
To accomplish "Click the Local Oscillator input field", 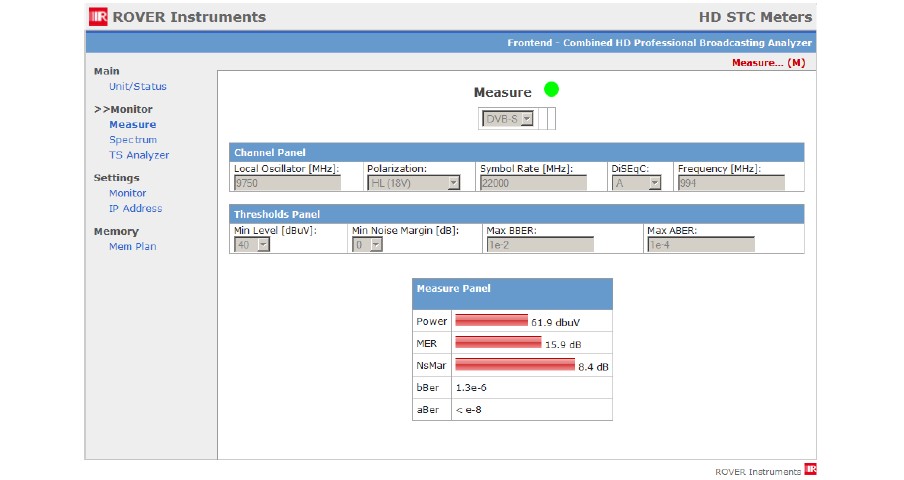I will [287, 183].
